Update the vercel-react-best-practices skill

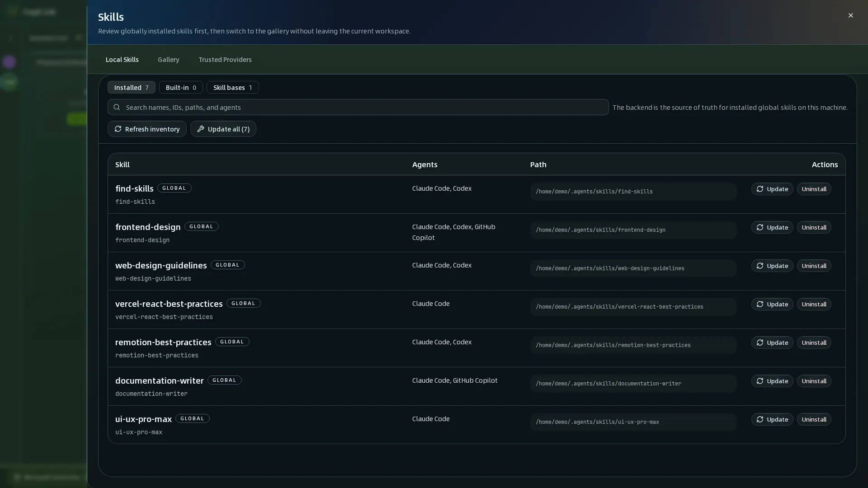pos(772,304)
